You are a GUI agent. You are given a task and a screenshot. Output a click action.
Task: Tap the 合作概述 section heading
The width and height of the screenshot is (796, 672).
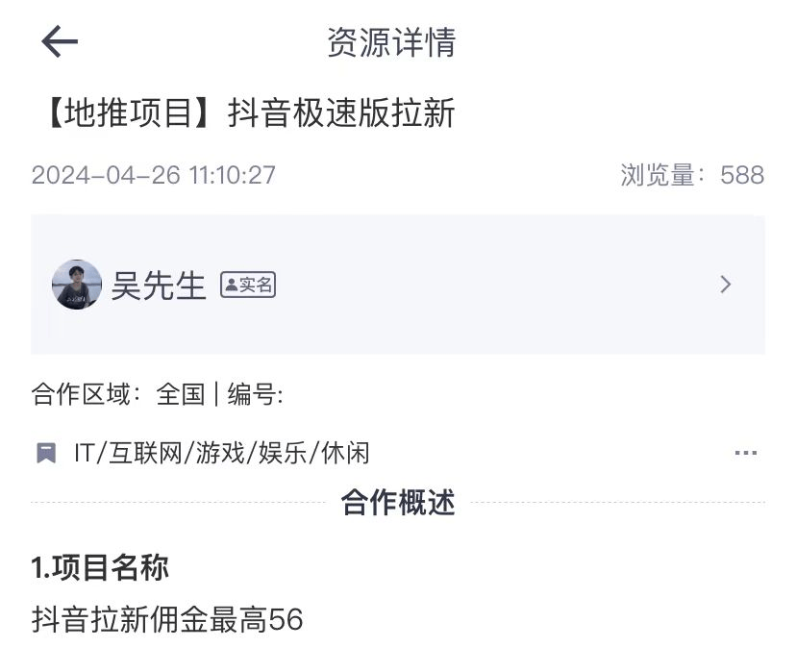(398, 503)
